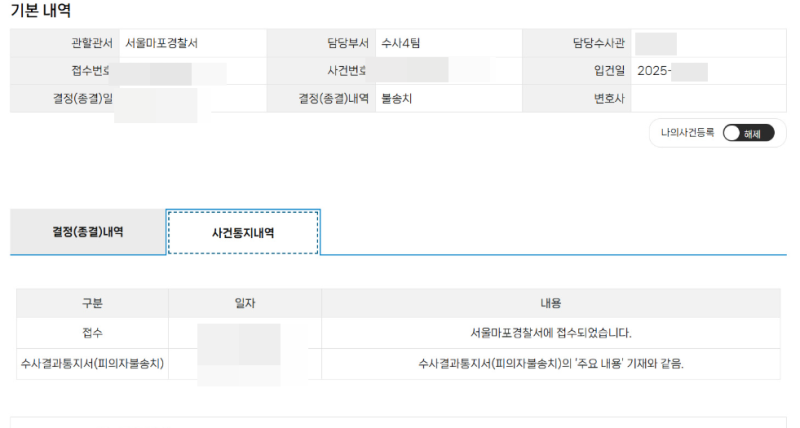Click the 구분 column header
Screen dimensions: 800x428
tap(92, 303)
